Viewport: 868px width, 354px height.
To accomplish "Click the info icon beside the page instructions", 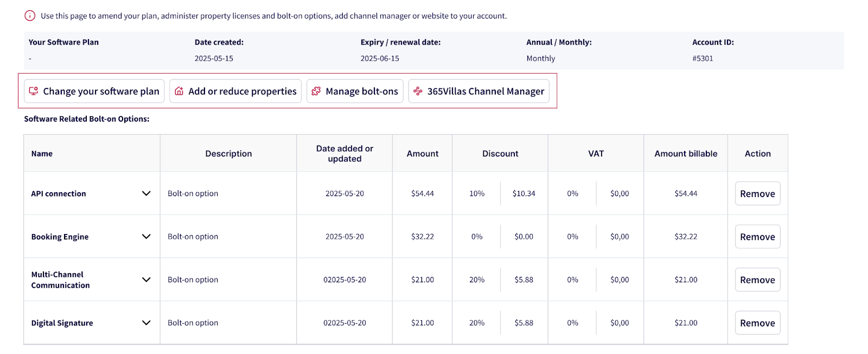I will (30, 16).
